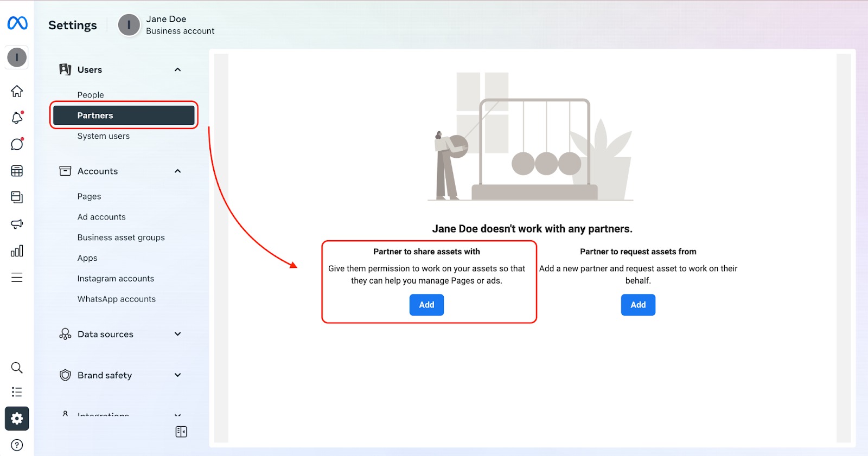This screenshot has width=868, height=456.
Task: Select Business asset groups item
Action: click(x=121, y=237)
